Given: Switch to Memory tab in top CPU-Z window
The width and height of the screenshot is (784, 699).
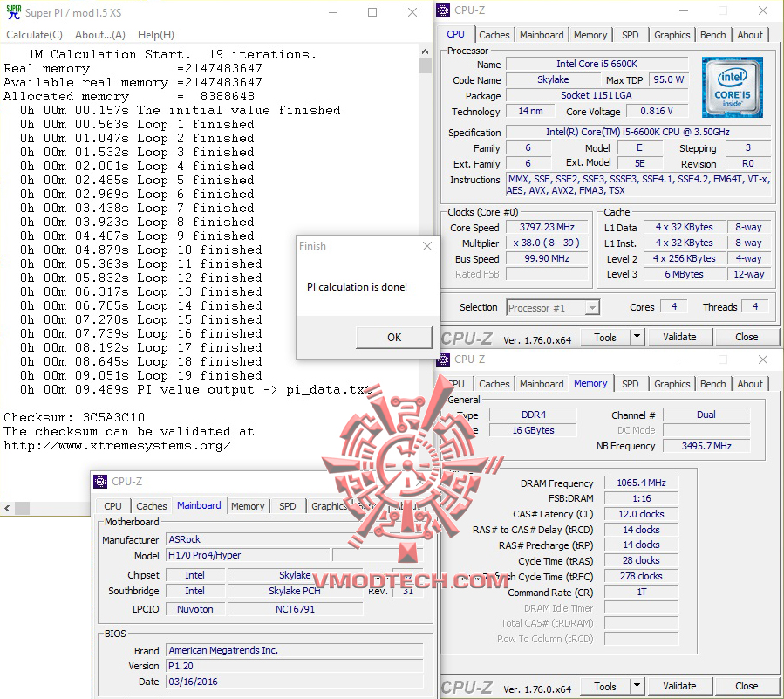Looking at the screenshot, I should pos(590,35).
